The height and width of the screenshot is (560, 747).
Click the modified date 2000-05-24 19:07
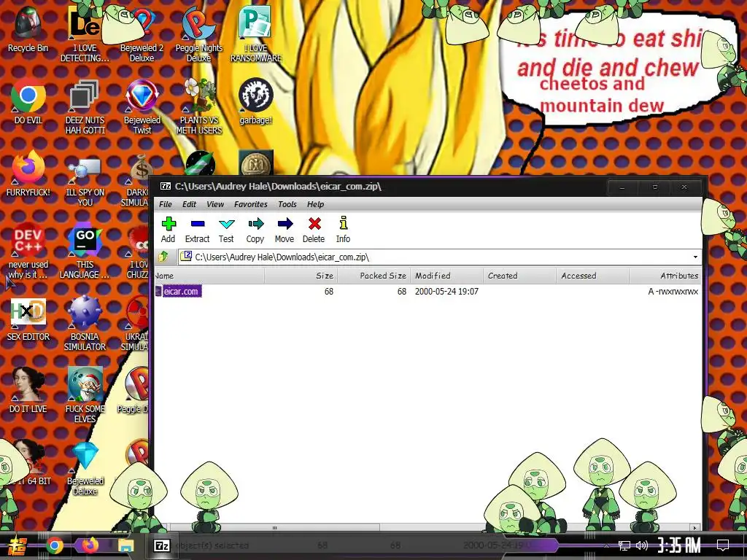446,292
